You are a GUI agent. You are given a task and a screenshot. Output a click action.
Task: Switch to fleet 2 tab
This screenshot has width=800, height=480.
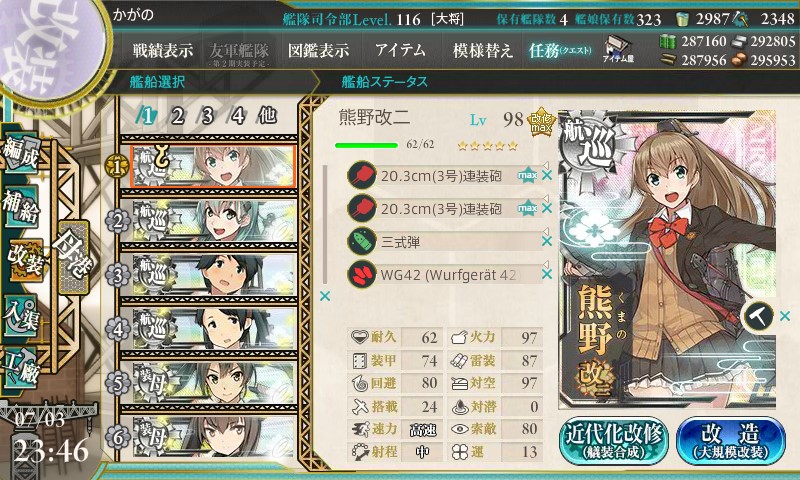(x=177, y=116)
